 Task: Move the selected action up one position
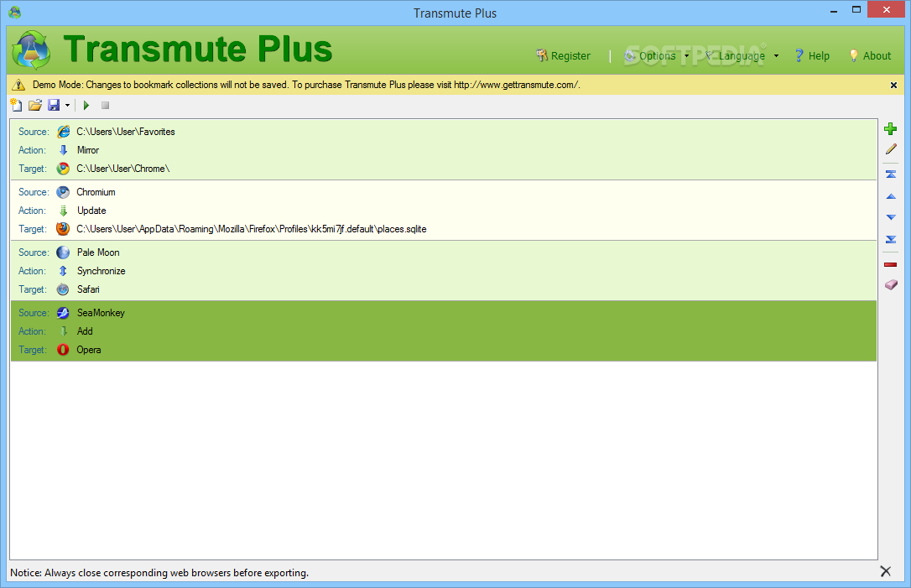pos(891,196)
